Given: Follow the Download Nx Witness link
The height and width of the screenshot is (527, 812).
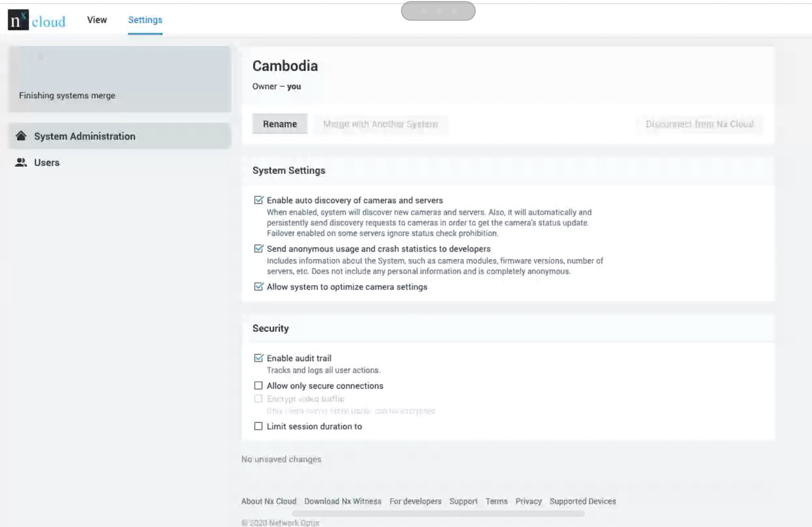Looking at the screenshot, I should pos(343,501).
